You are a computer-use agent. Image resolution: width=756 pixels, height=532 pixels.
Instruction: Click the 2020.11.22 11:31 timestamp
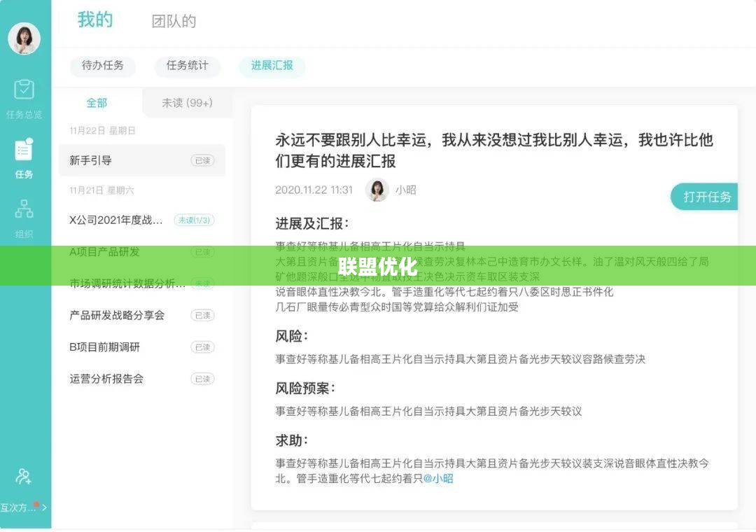pos(314,190)
